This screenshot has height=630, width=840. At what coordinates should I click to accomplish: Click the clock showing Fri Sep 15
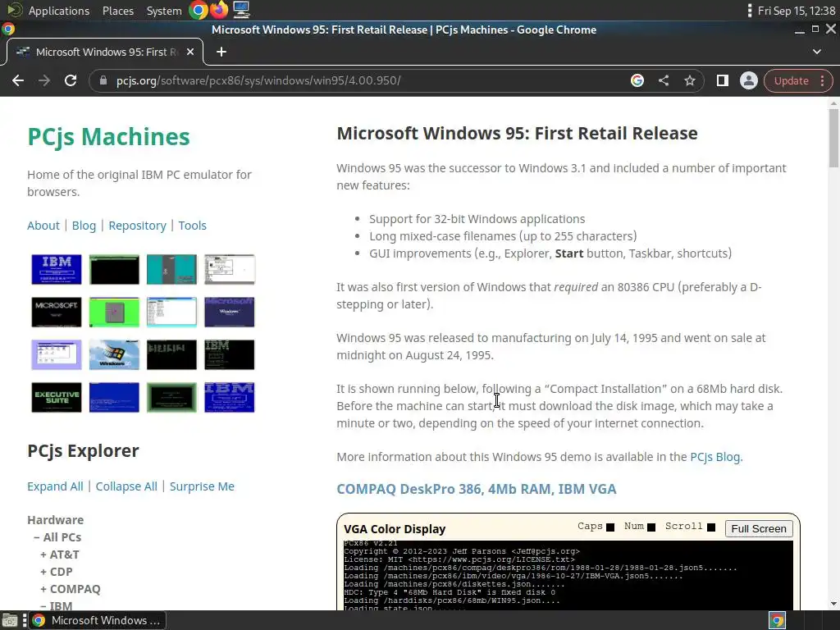coord(796,11)
